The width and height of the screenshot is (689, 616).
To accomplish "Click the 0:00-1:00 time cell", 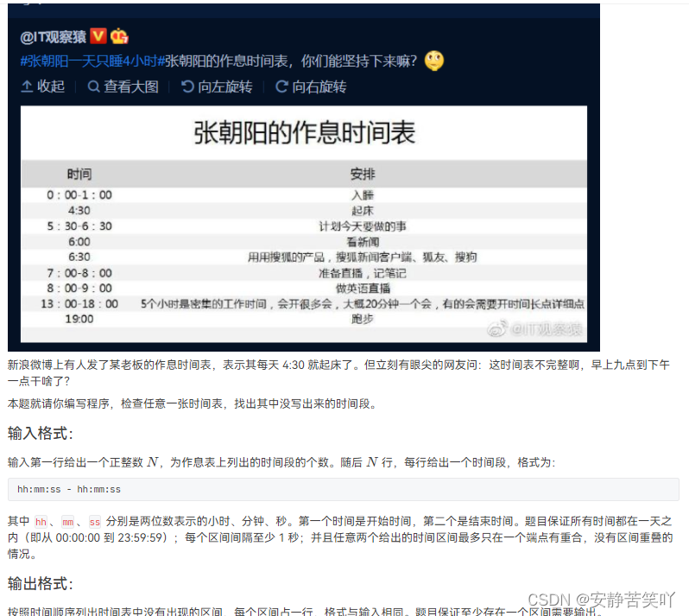I will point(79,194).
